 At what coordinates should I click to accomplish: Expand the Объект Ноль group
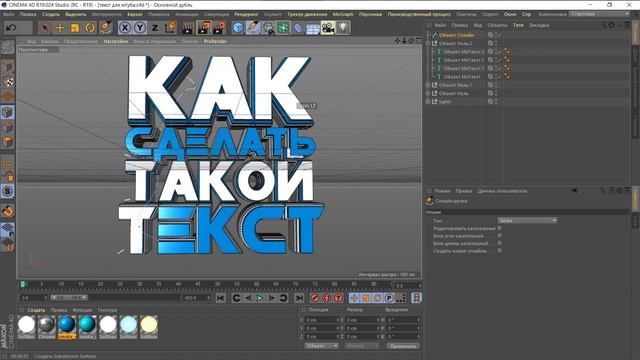428,93
